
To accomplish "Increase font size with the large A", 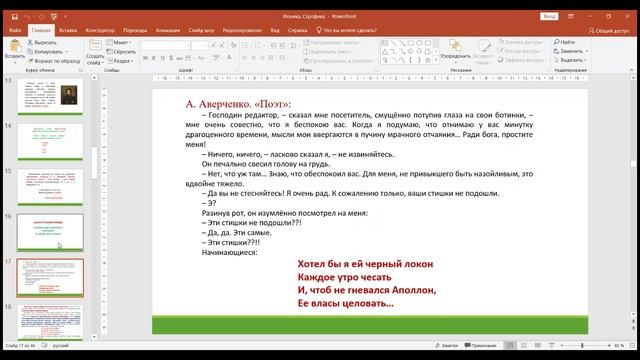I will pos(213,45).
